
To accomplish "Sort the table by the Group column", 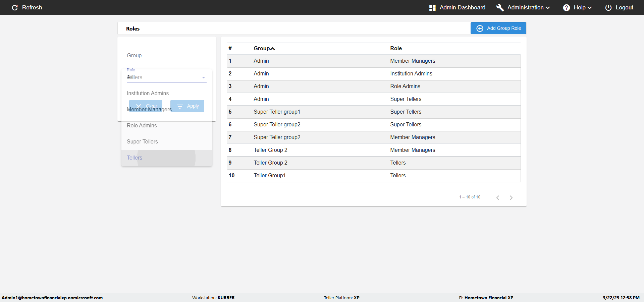I will click(x=264, y=48).
